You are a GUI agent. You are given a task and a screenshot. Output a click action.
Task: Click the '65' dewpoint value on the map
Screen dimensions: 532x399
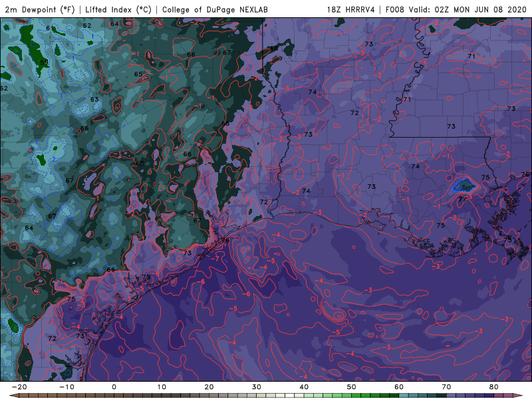(138, 74)
